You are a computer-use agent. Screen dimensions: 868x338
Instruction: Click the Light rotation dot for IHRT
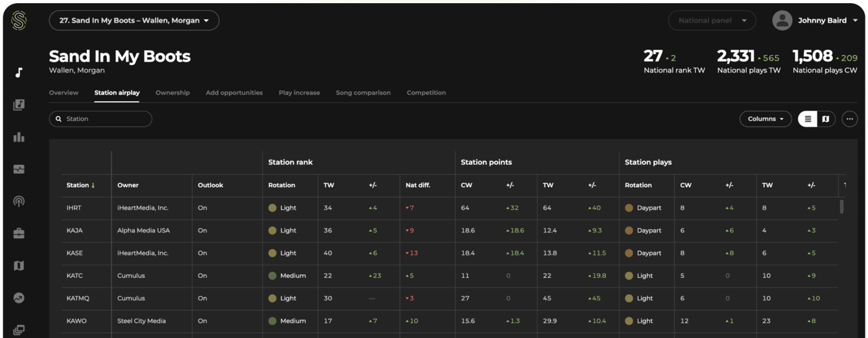[273, 208]
